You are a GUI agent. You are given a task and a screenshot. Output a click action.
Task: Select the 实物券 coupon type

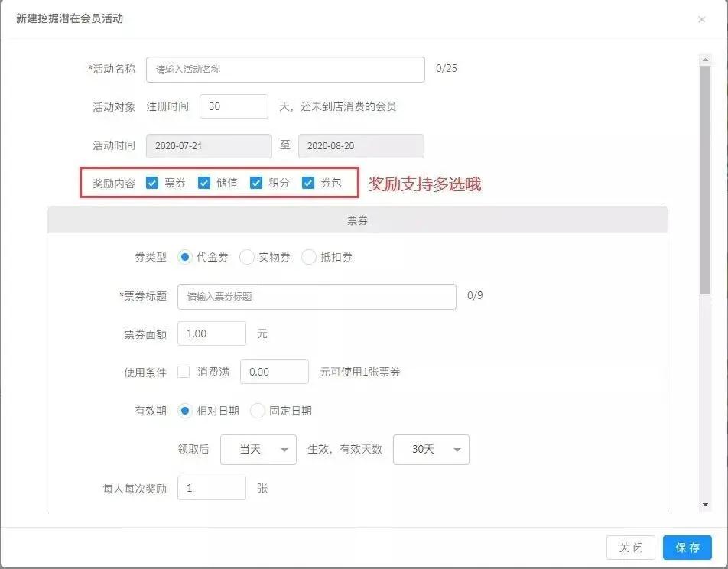(247, 257)
